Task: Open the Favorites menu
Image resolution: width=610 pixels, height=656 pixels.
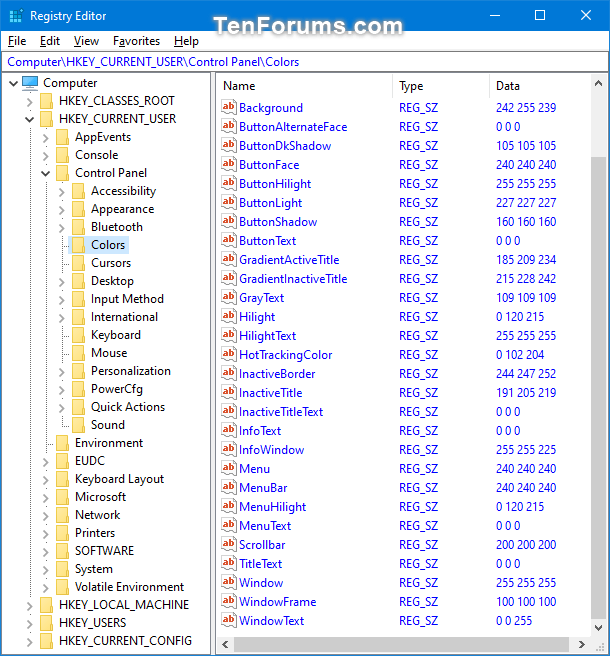Action: click(x=136, y=41)
